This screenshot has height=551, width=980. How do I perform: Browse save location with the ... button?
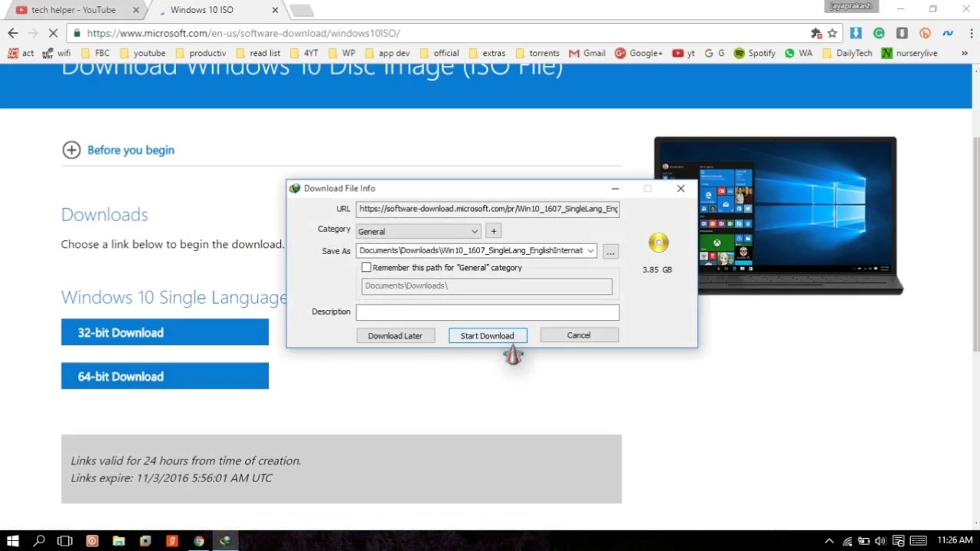click(x=610, y=251)
